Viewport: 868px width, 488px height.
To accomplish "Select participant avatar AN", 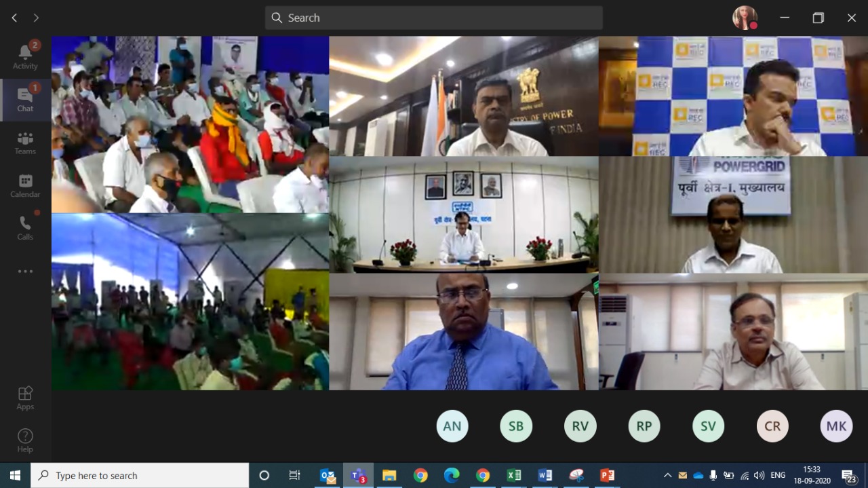I will (452, 426).
